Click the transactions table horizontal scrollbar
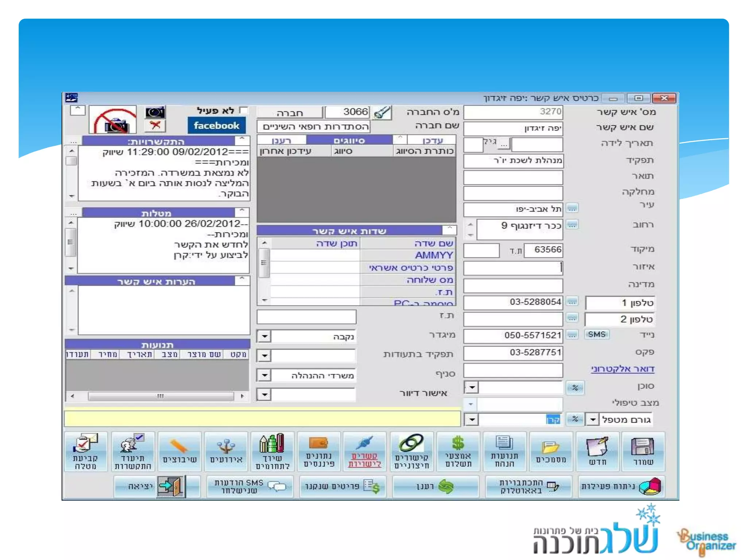This screenshot has width=747, height=560. tap(160, 396)
